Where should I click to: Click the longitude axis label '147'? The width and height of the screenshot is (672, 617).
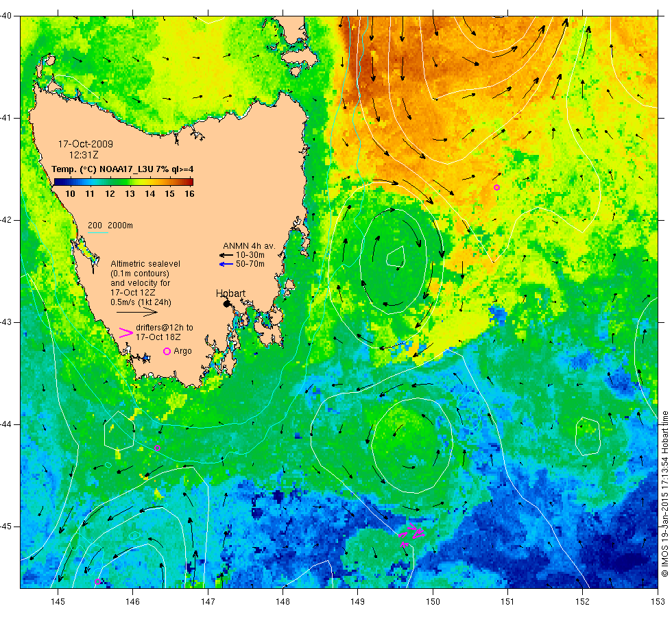[x=208, y=602]
